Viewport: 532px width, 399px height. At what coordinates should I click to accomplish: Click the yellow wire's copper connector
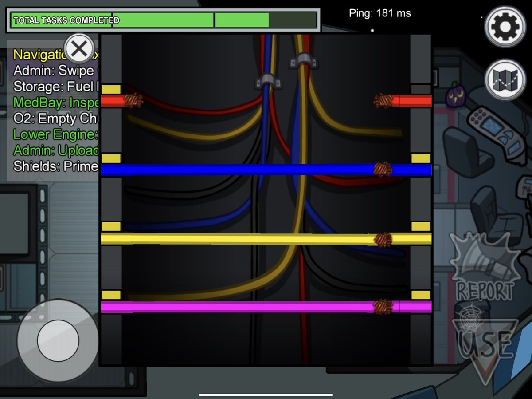[x=383, y=240]
